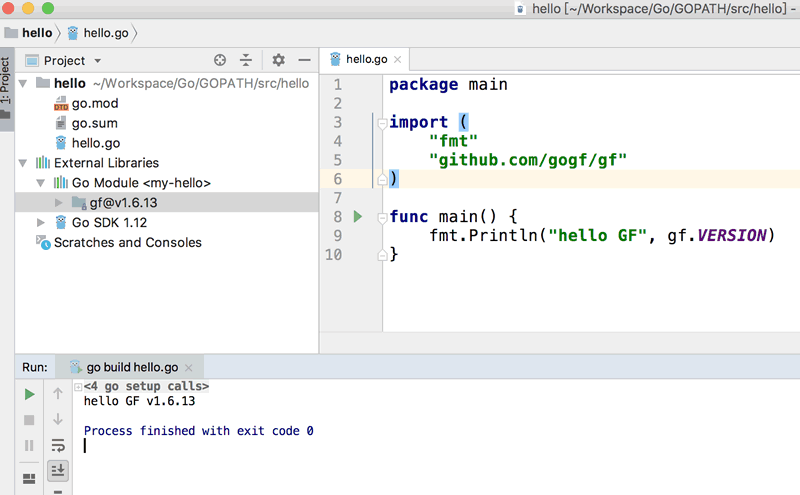Click the Pause output icon in Run panel
Image resolution: width=800 pixels, height=495 pixels.
coord(29,445)
